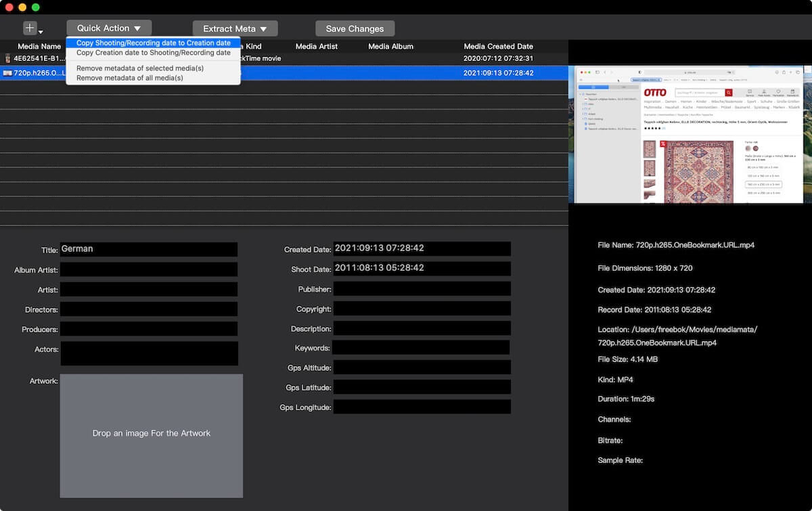812x511 pixels.
Task: Click the Duration 1m:29s text
Action: click(626, 399)
